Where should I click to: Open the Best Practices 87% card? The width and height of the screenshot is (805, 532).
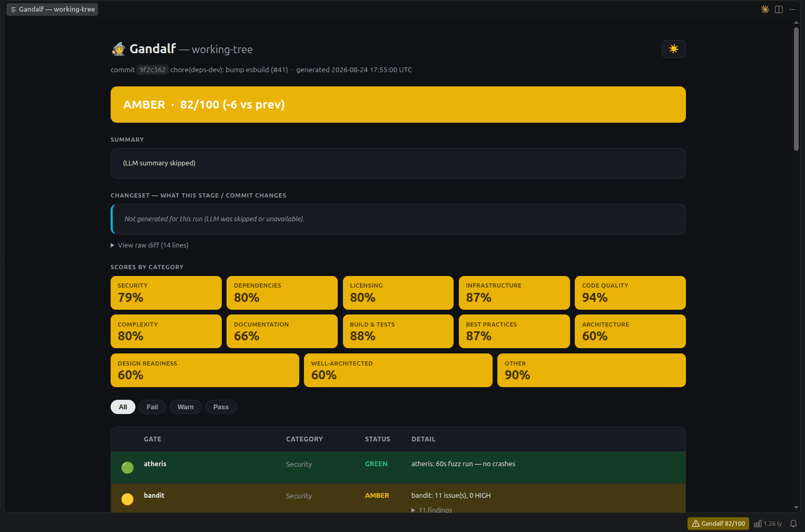[514, 331]
